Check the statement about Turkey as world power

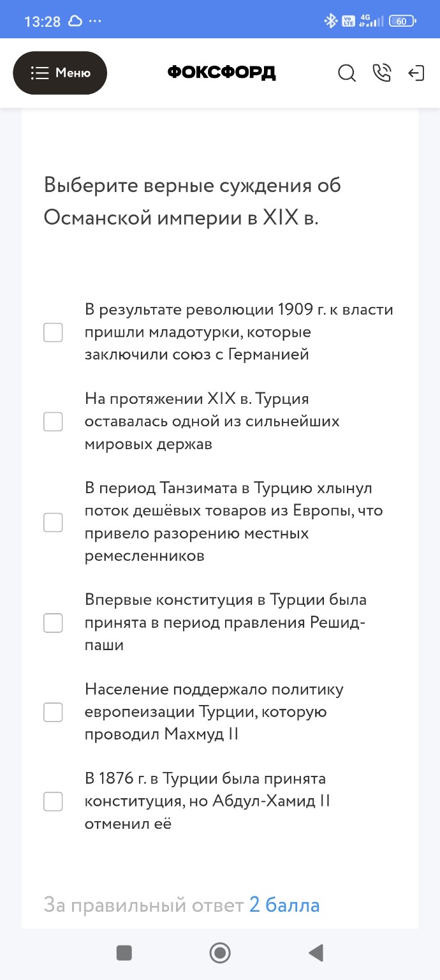point(53,422)
